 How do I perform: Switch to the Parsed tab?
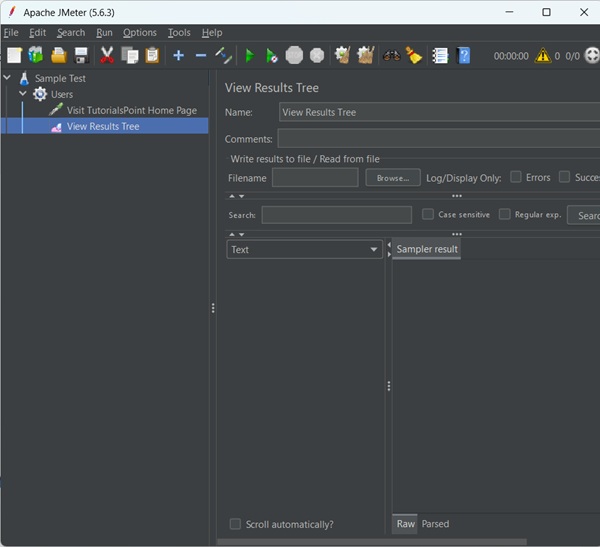click(x=435, y=524)
